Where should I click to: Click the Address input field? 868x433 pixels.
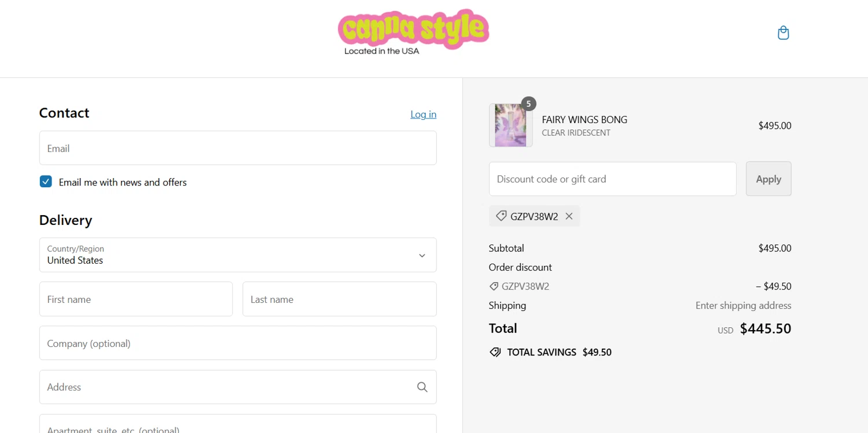tap(226, 387)
